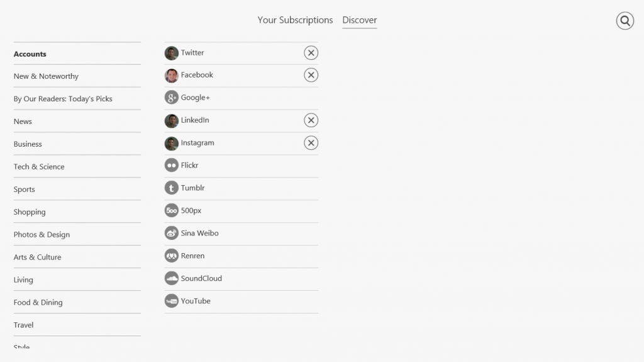Remove the connected Twitter account

coord(311,53)
